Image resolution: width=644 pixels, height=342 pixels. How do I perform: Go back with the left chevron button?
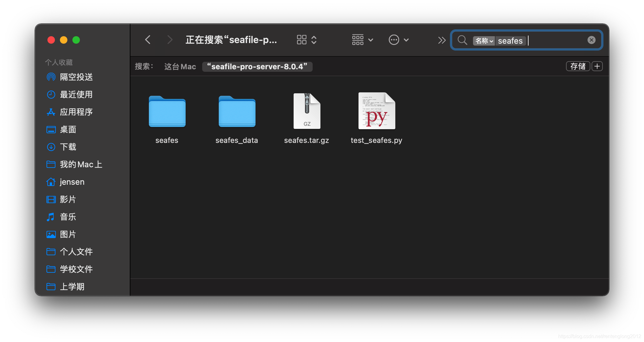(x=148, y=40)
